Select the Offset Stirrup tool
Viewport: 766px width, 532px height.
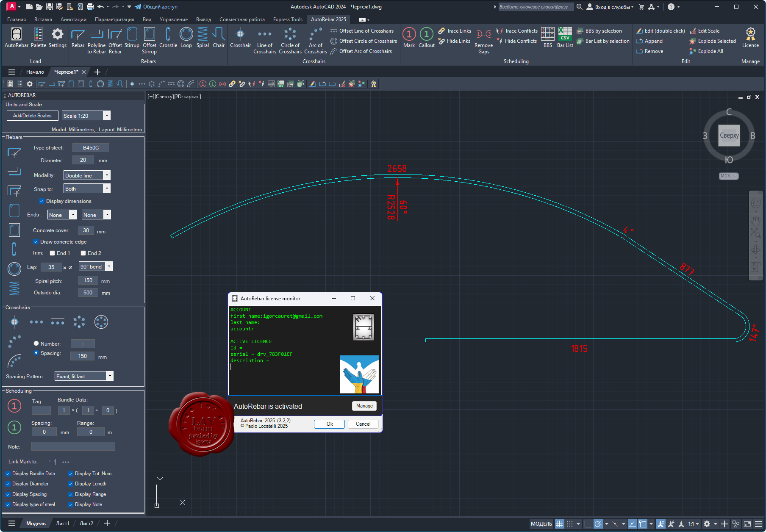point(150,41)
